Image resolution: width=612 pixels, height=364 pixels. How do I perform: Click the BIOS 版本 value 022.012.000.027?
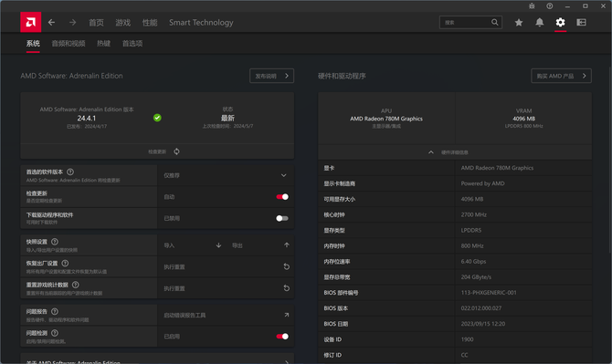point(481,308)
